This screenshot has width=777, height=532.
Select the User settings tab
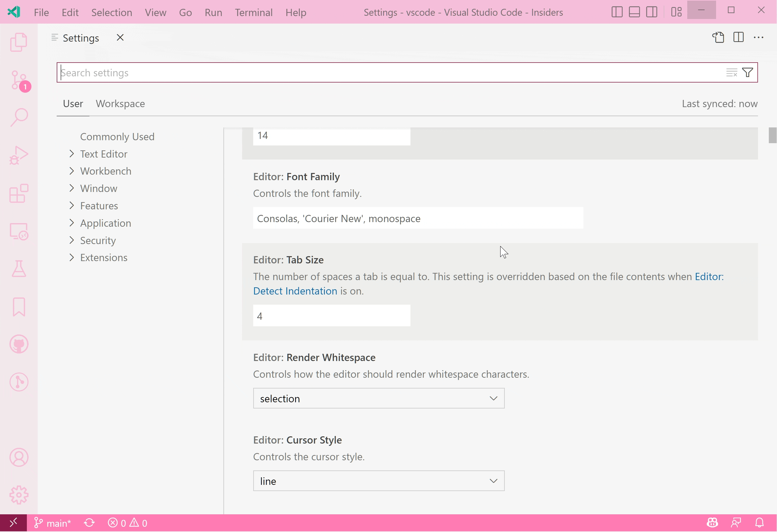click(x=73, y=103)
